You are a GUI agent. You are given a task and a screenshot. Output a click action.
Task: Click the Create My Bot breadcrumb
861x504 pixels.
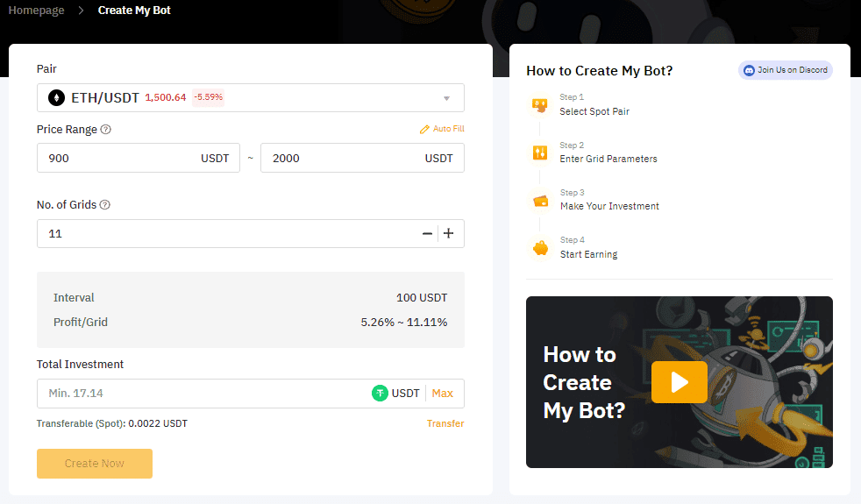tap(134, 11)
